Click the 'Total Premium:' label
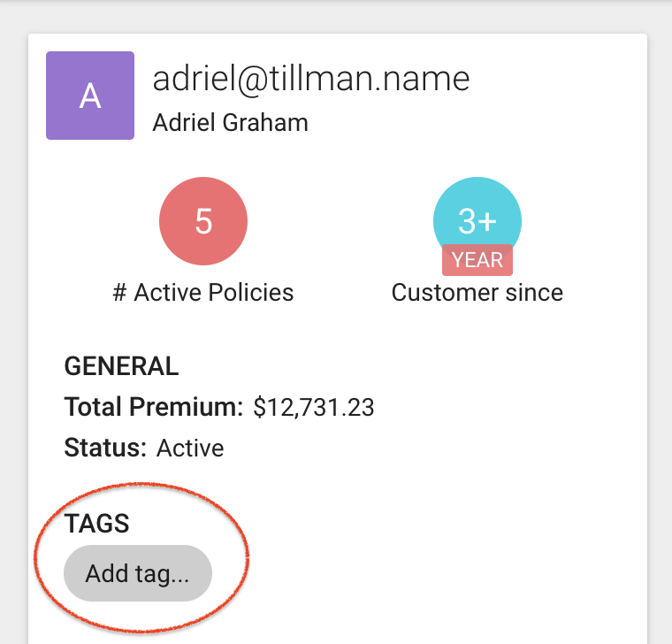The height and width of the screenshot is (644, 672). point(153,407)
